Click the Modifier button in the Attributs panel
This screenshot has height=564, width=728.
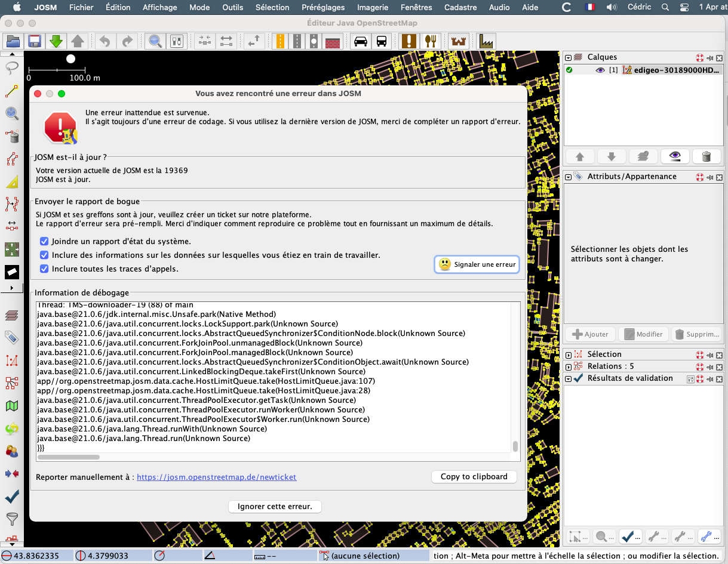click(643, 334)
